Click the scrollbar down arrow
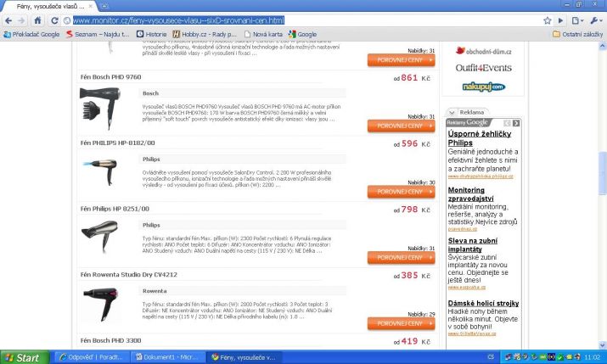 (602, 345)
